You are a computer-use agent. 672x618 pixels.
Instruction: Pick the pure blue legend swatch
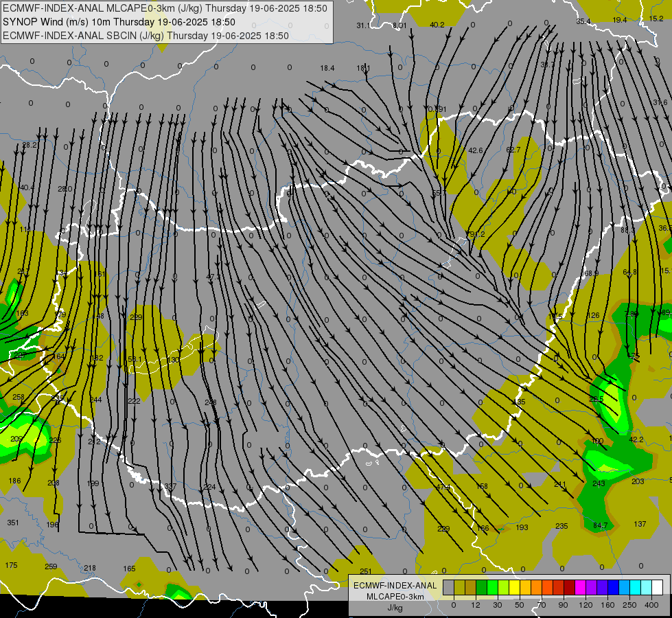(x=613, y=587)
